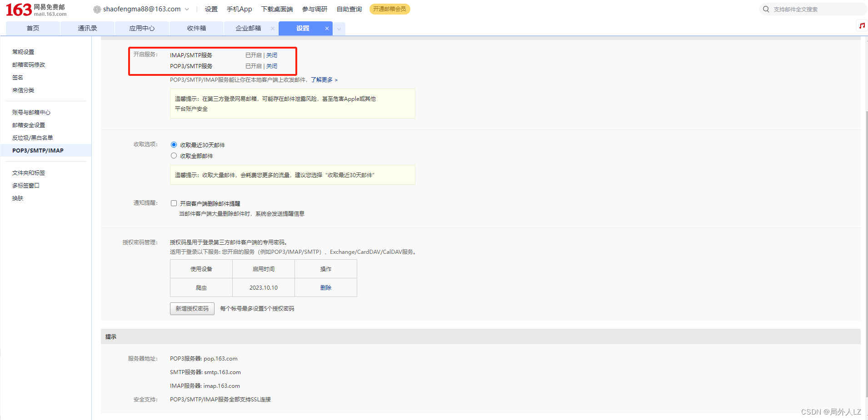Select 收取最近30天邮件 option
Screen dimensions: 868x420
coord(174,144)
